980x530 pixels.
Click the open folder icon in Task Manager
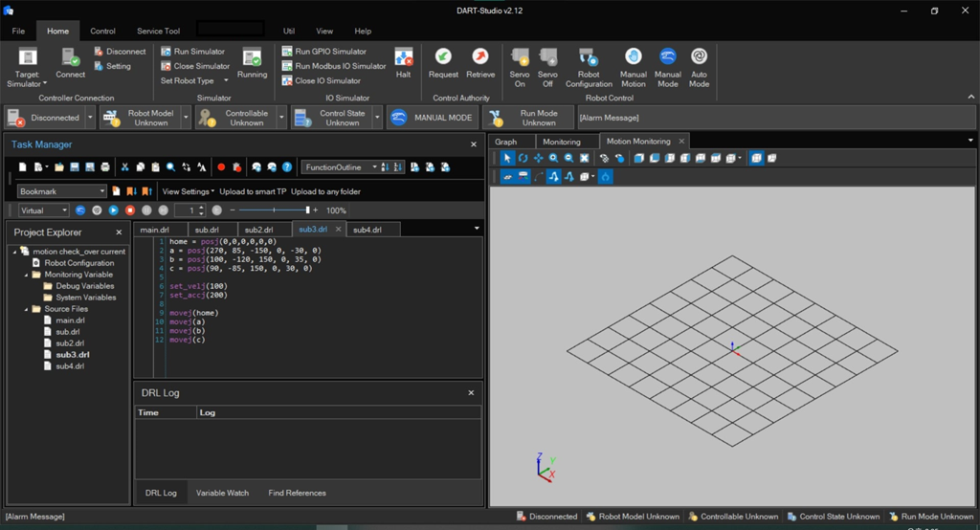58,166
